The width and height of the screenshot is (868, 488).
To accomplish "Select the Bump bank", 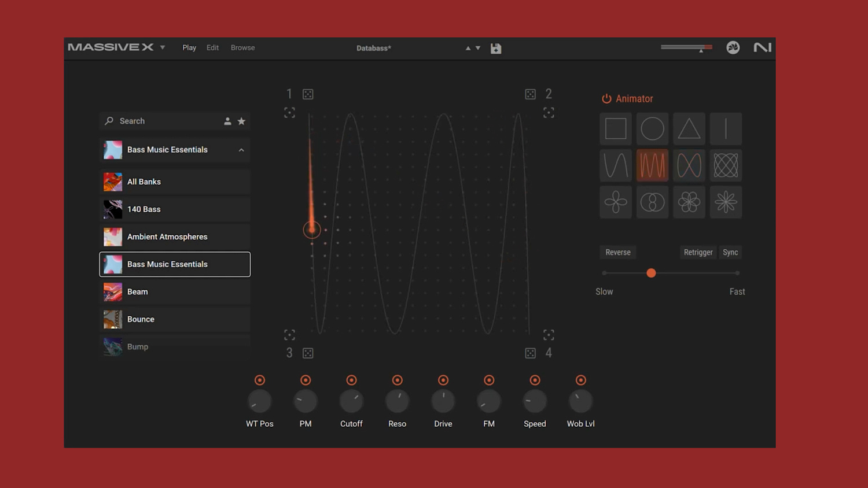I will point(175,347).
